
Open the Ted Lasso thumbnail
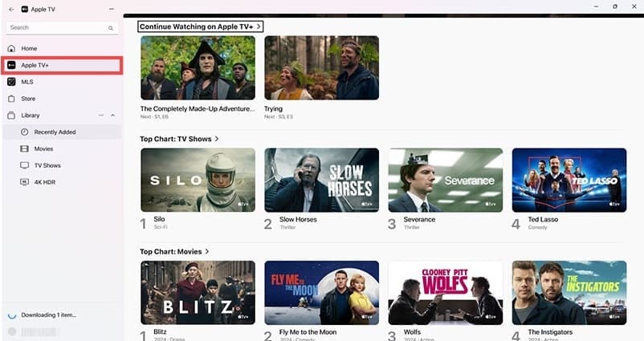pos(569,181)
